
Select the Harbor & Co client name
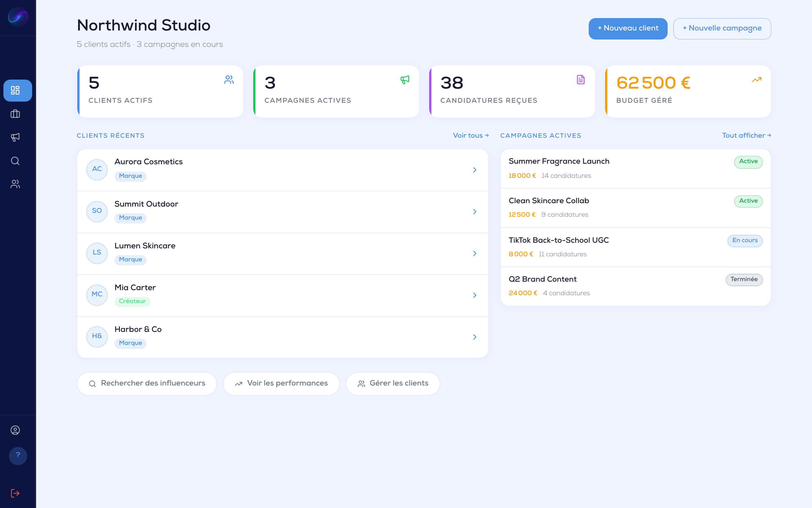(138, 329)
